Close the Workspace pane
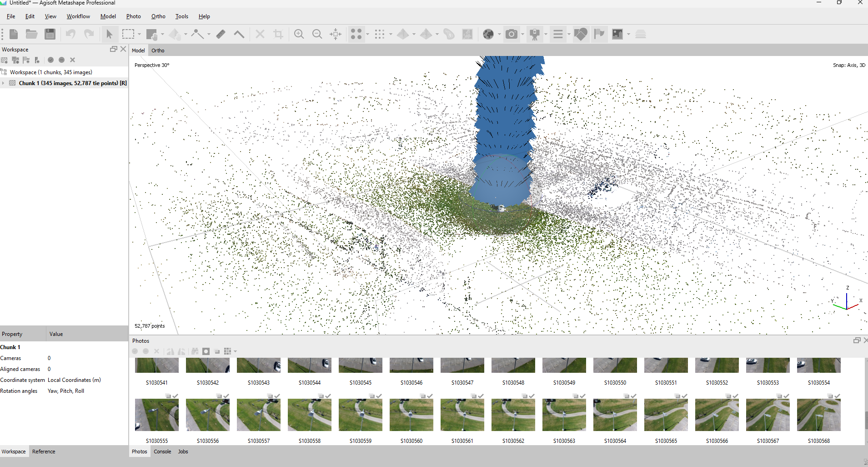The width and height of the screenshot is (868, 467). coord(123,49)
